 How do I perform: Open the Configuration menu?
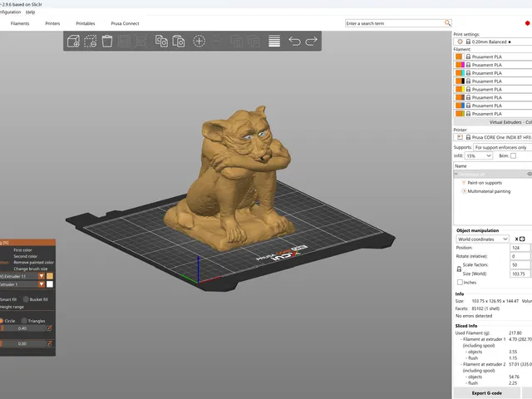(10, 12)
